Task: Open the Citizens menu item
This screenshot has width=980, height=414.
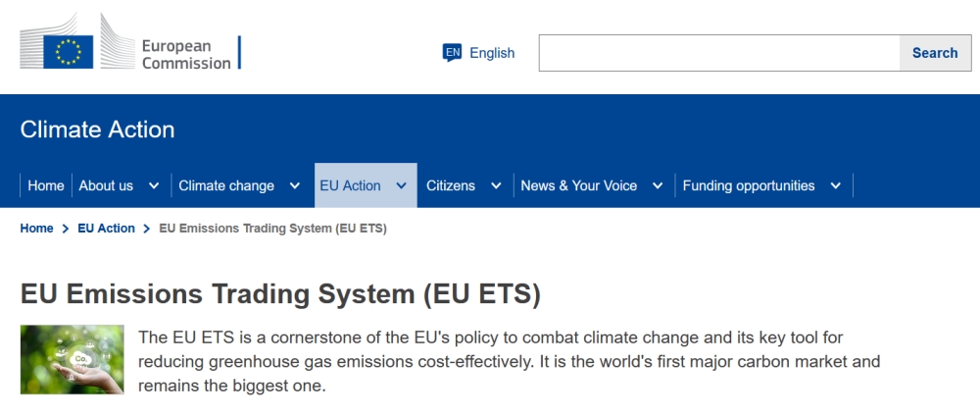Action: 451,185
